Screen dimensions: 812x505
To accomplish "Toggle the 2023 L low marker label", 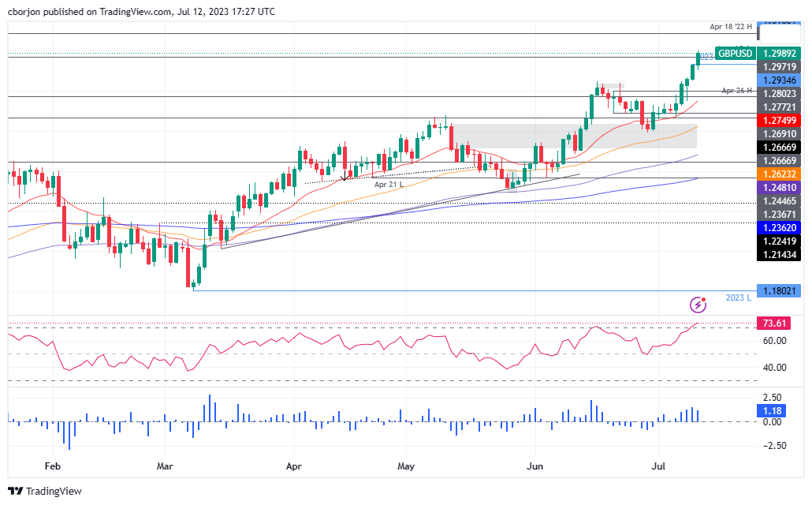I will point(736,298).
